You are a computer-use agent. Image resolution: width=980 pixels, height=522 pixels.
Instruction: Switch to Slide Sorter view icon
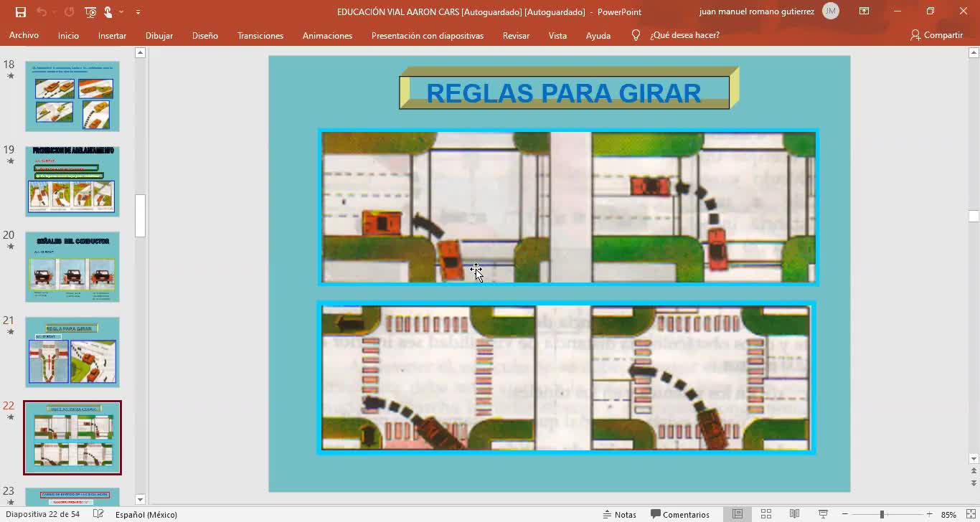click(x=766, y=514)
